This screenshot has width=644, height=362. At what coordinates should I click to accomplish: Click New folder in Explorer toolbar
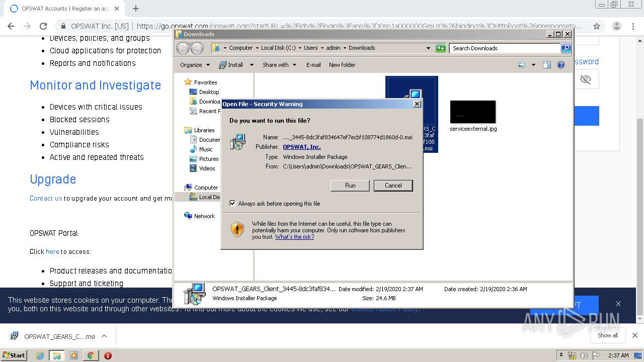pos(342,65)
